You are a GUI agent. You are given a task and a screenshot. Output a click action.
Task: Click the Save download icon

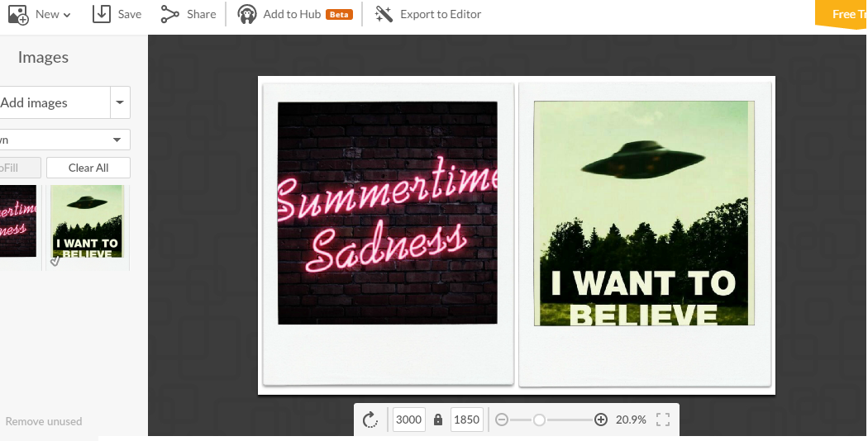click(x=102, y=14)
